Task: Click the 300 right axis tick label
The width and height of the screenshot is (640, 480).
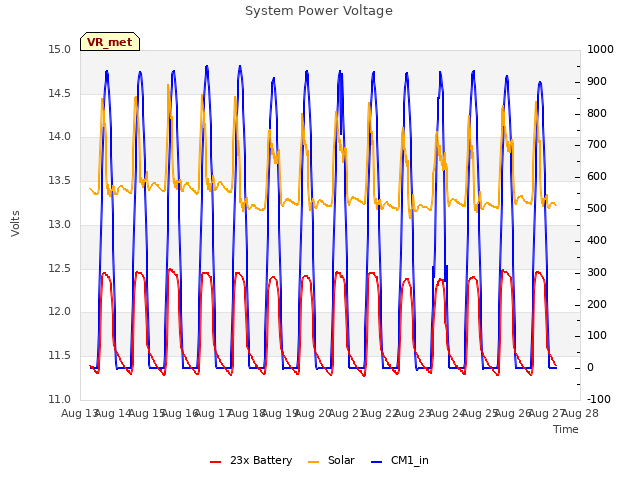Action: (597, 272)
